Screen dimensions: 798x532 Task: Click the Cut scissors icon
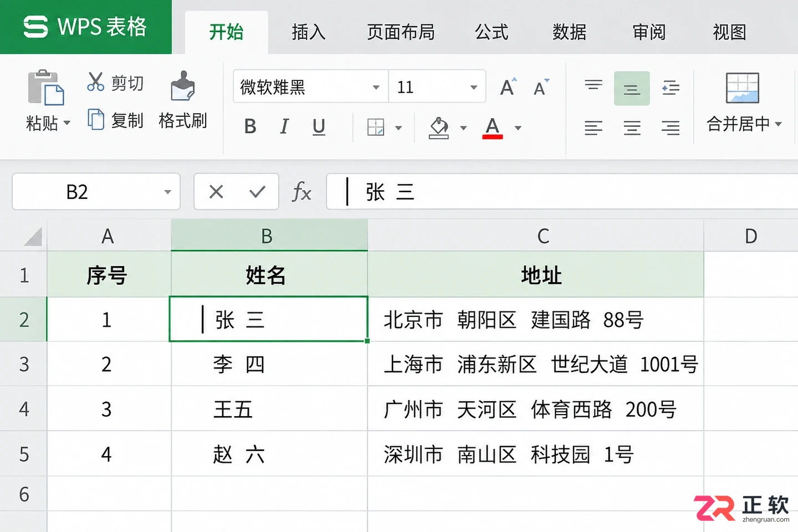click(x=95, y=82)
